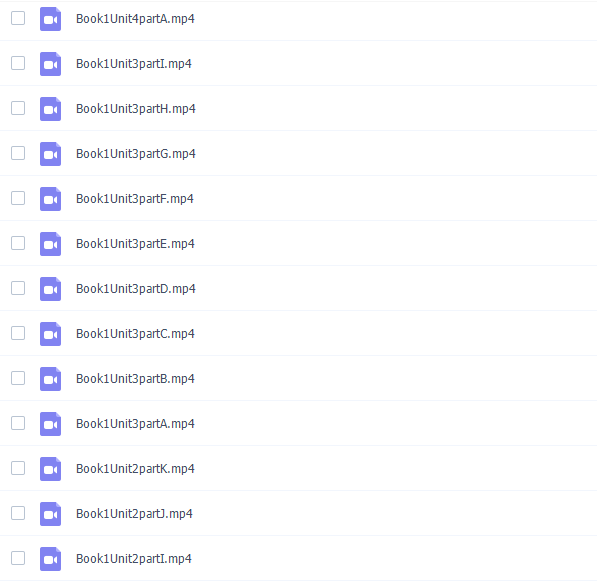Tick checkbox for Book1Unit2partJ.mp4
Image resolution: width=597 pixels, height=582 pixels.
(x=18, y=513)
